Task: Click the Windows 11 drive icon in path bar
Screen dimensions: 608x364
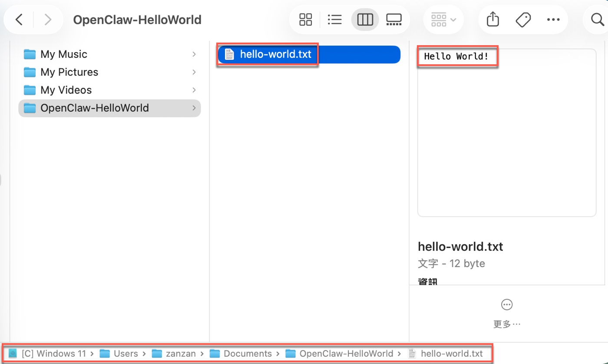Action: [x=13, y=354]
